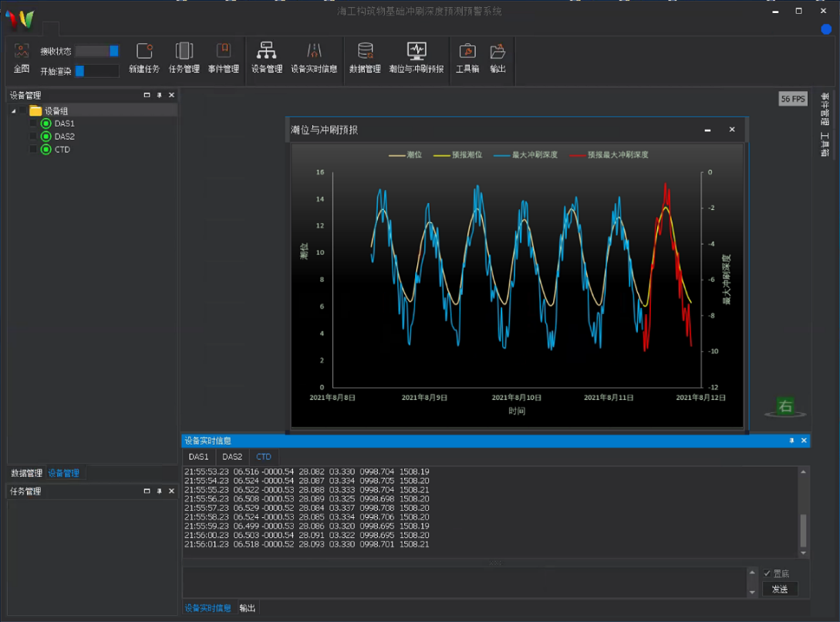The height and width of the screenshot is (622, 840).
Task: Click the 最大冲刷深度 legend color line
Action: click(502, 155)
